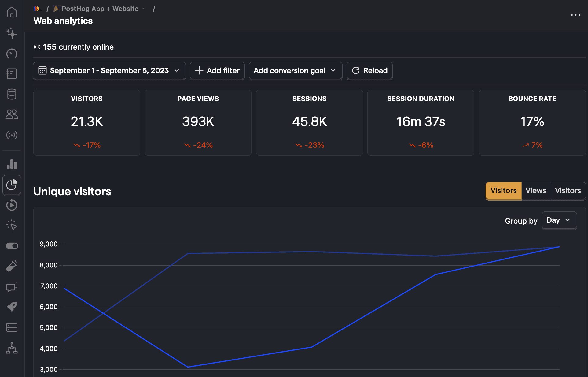Viewport: 588px width, 377px height.
Task: Click the 6,000 y-axis label
Action: (x=49, y=307)
